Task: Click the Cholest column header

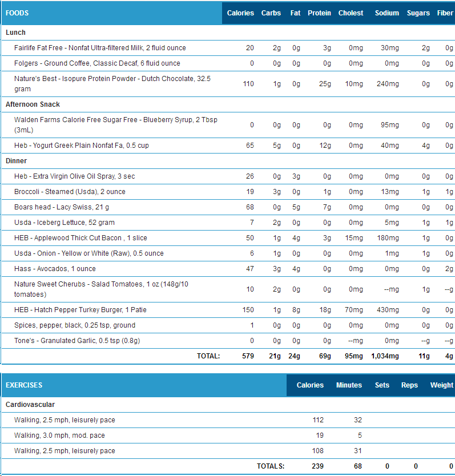Action: [351, 13]
